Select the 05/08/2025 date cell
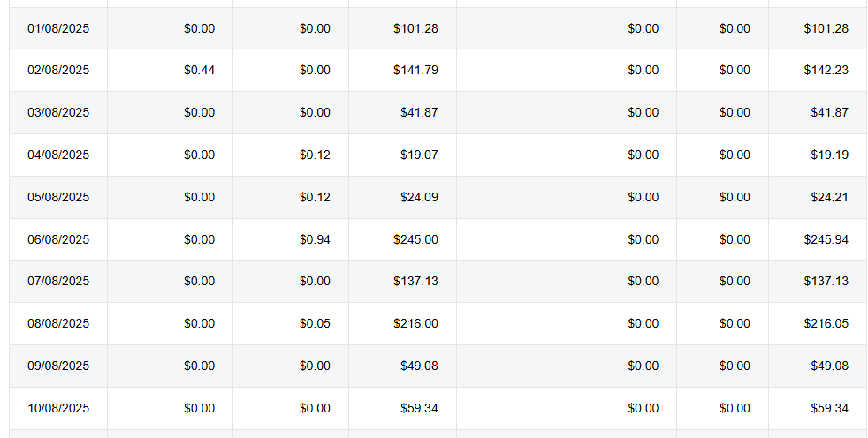Viewport: 868px width, 438px height. [58, 197]
